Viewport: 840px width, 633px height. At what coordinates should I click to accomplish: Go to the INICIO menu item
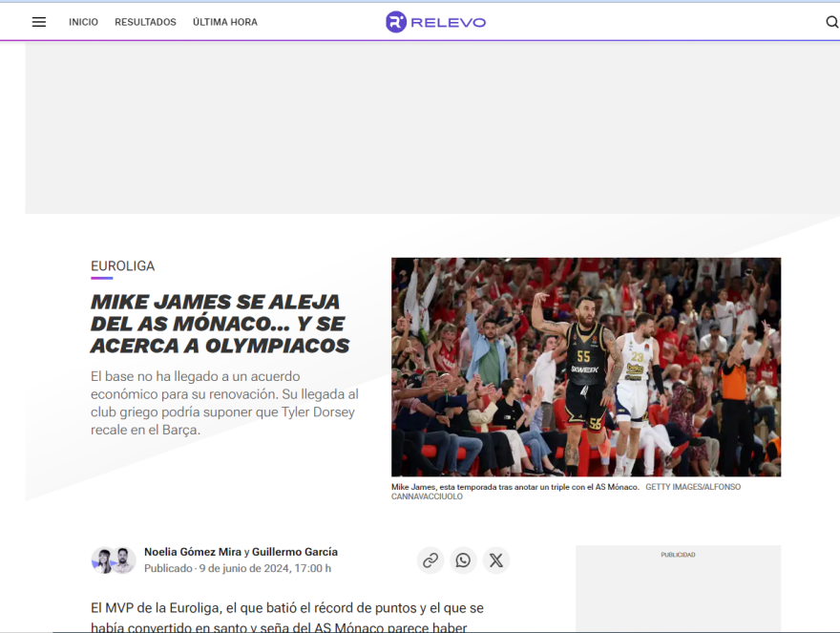(83, 22)
